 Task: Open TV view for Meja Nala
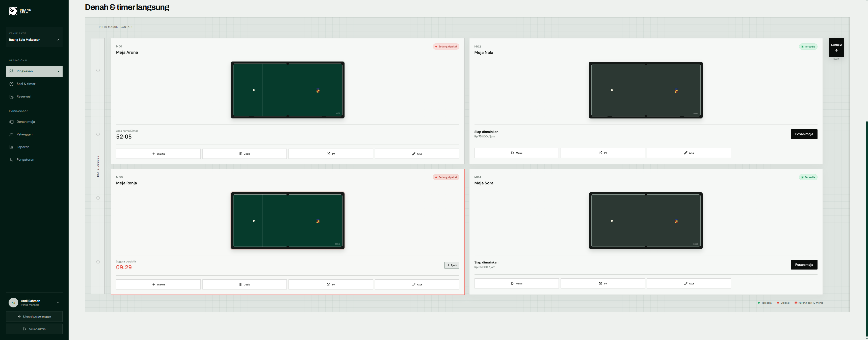(x=603, y=153)
